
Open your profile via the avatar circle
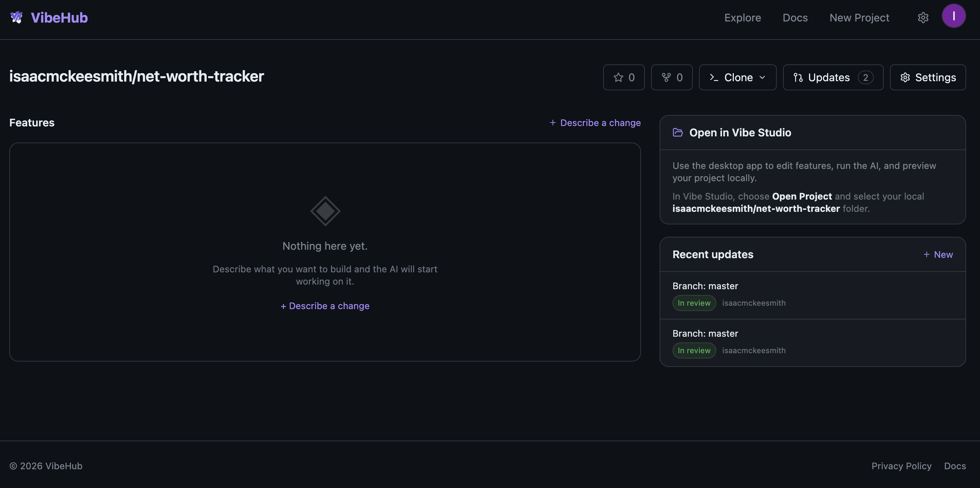pos(954,16)
